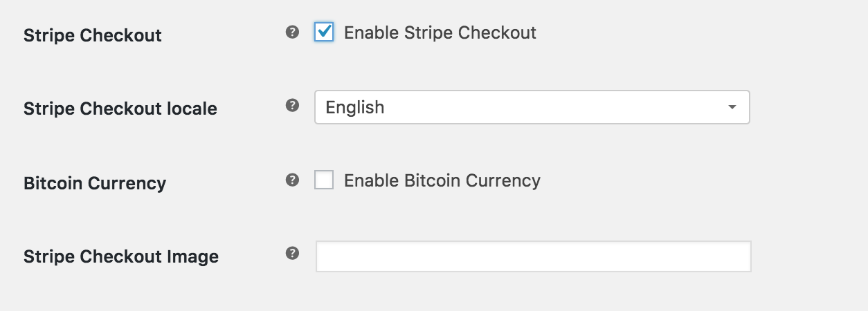Disable the Enable Stripe Checkout checkbox
The width and height of the screenshot is (868, 311).
tap(324, 32)
